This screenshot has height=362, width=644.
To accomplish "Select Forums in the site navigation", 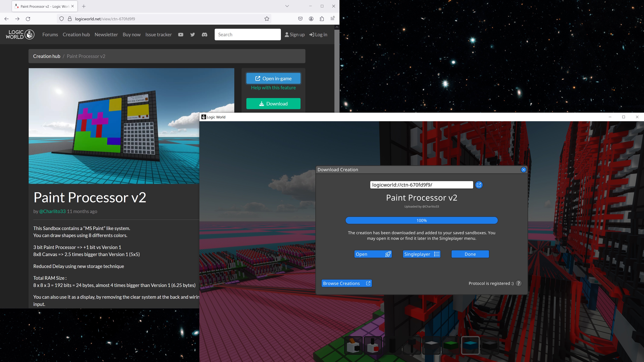I will point(50,35).
